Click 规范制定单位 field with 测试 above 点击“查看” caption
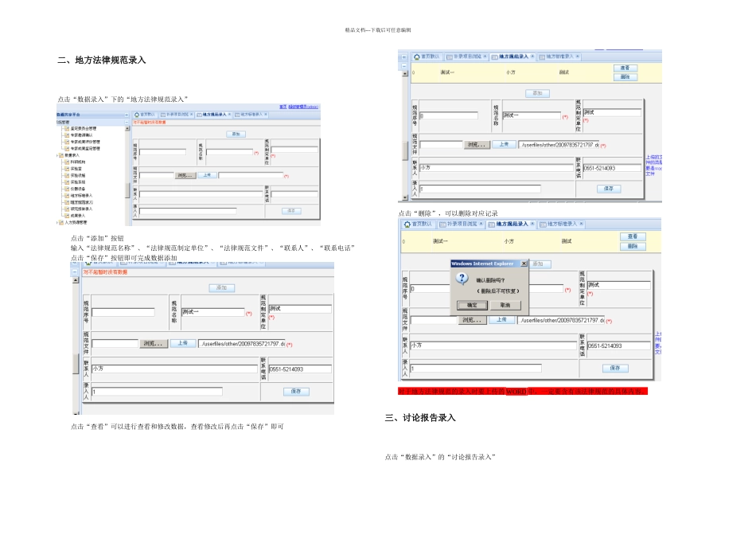The height and width of the screenshot is (535, 756). coord(300,308)
